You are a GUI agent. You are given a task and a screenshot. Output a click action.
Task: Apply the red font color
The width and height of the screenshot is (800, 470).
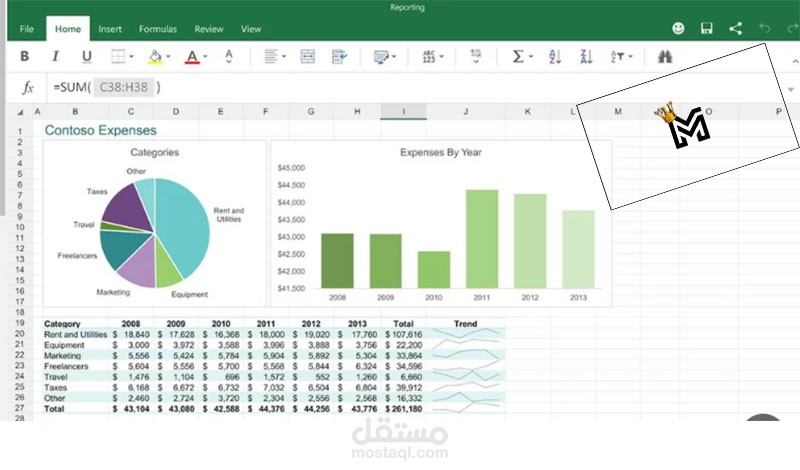point(192,56)
